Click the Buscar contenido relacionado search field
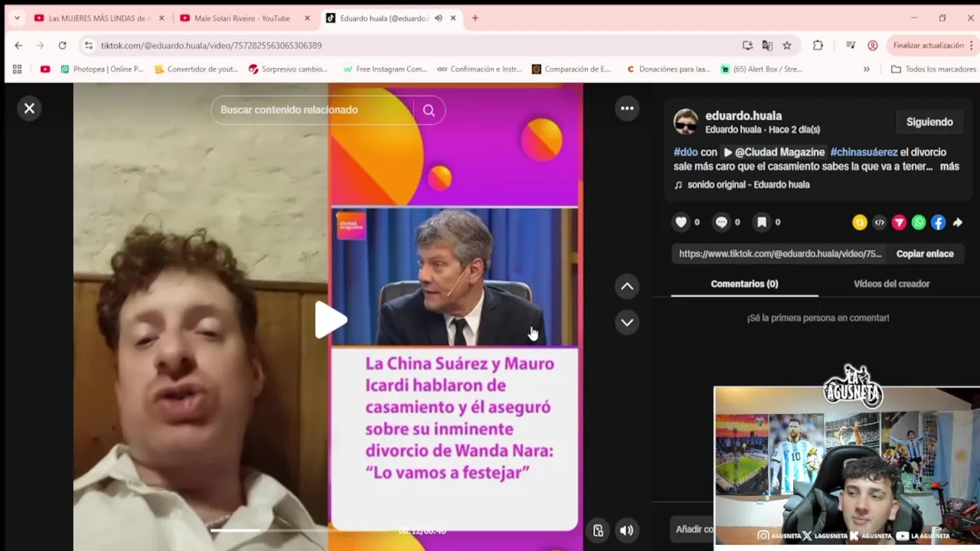Viewport: 980px width, 551px height. pyautogui.click(x=314, y=110)
